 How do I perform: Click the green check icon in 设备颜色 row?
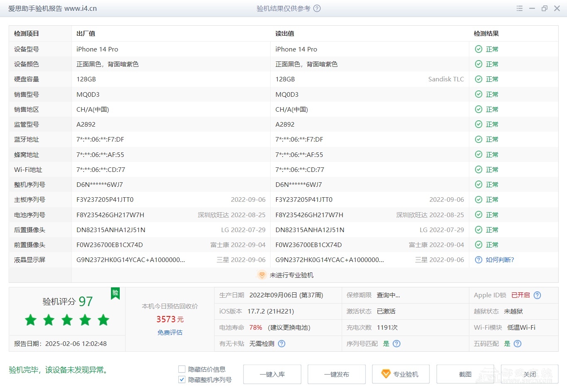pos(478,64)
